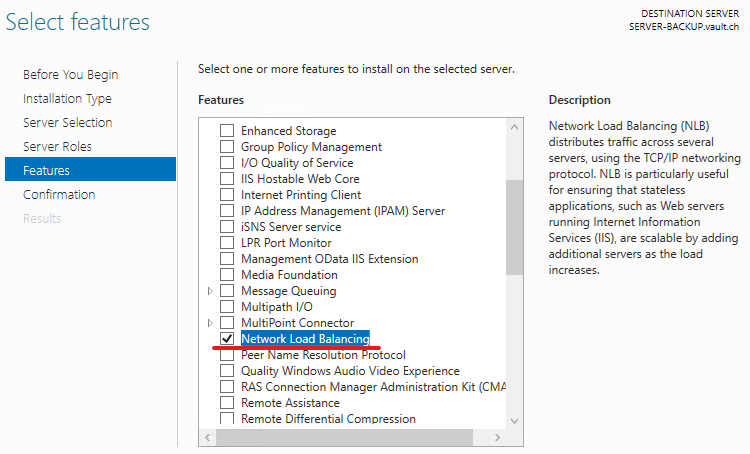Enable the Remote Assistance checkbox
This screenshot has width=750, height=454.
[x=227, y=403]
